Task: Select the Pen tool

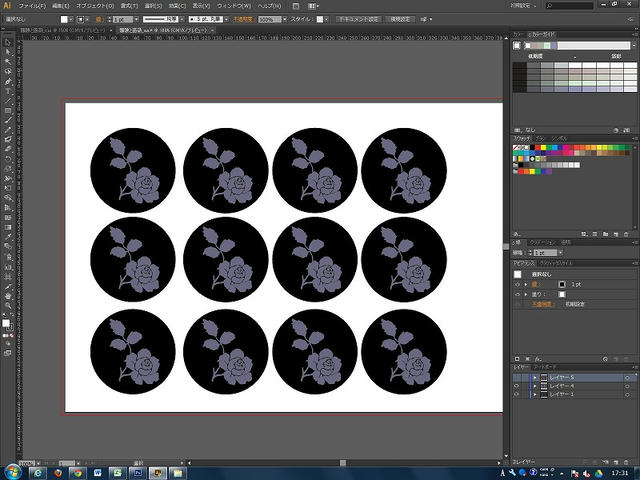Action: [8, 82]
